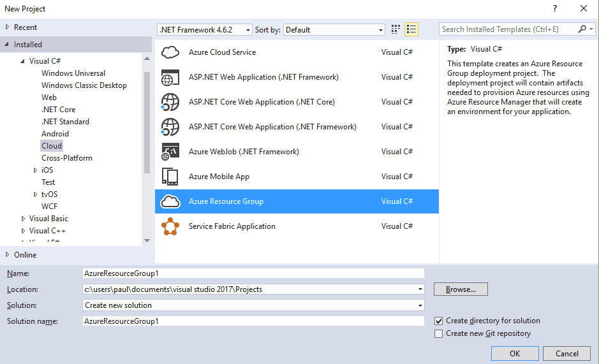Open the .NET Framework version dropdown
The height and width of the screenshot is (364, 599).
pyautogui.click(x=205, y=30)
